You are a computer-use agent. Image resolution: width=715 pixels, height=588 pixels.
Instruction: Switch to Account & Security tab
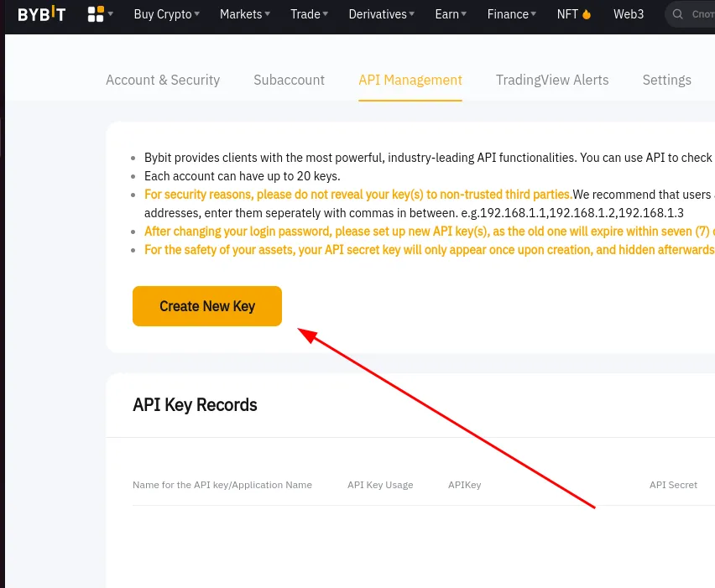click(163, 81)
